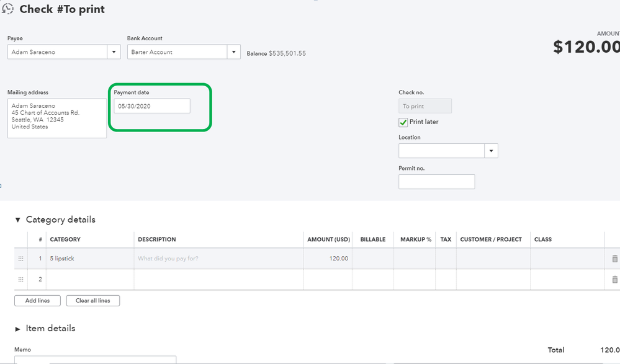Edit the Payment date field
The image size is (620, 364).
pyautogui.click(x=152, y=106)
